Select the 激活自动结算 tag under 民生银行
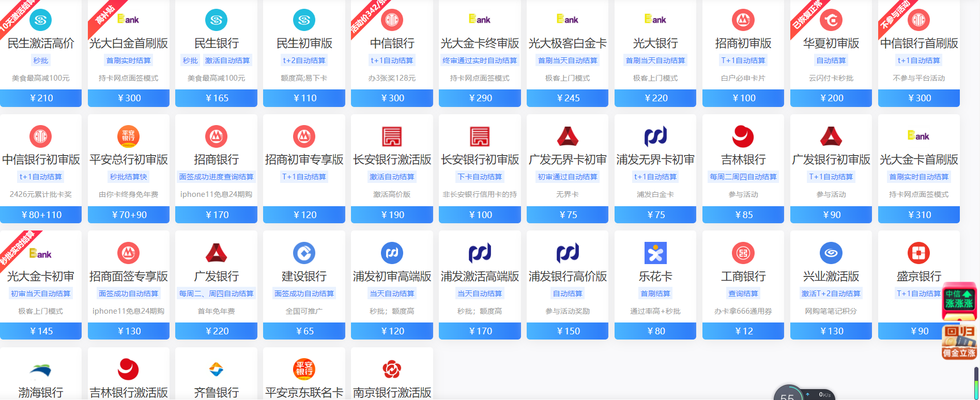This screenshot has height=400, width=980. point(227,60)
